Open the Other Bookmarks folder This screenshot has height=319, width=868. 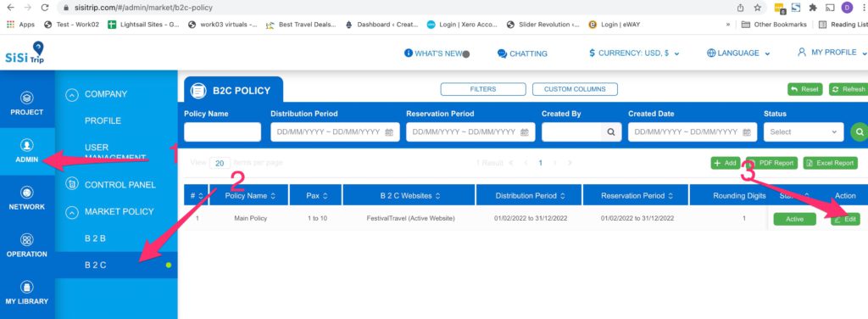tap(774, 25)
